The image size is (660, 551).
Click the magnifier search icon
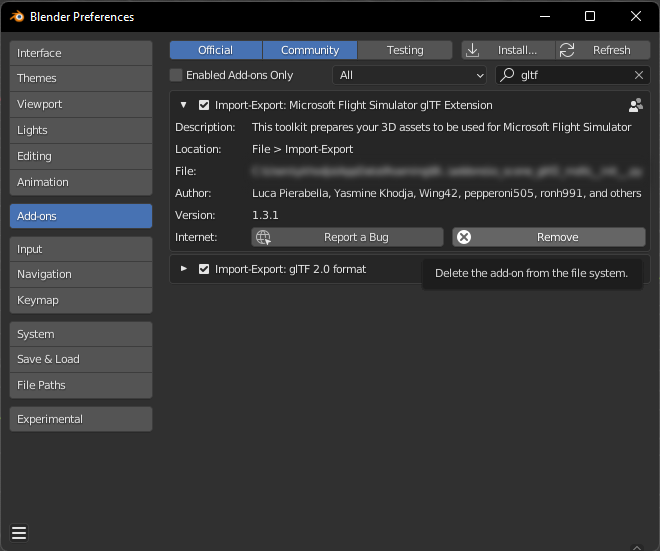coord(507,75)
